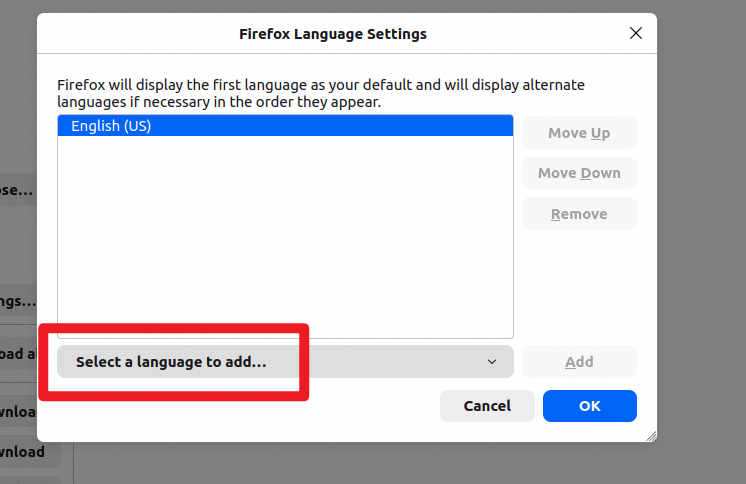Confirm language settings with OK

click(x=589, y=406)
